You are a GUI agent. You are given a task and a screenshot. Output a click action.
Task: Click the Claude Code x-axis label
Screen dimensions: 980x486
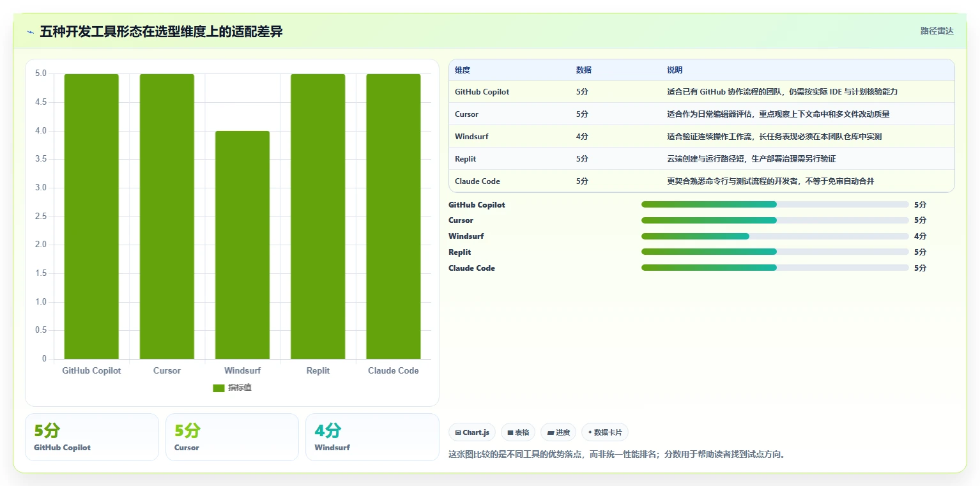[394, 370]
